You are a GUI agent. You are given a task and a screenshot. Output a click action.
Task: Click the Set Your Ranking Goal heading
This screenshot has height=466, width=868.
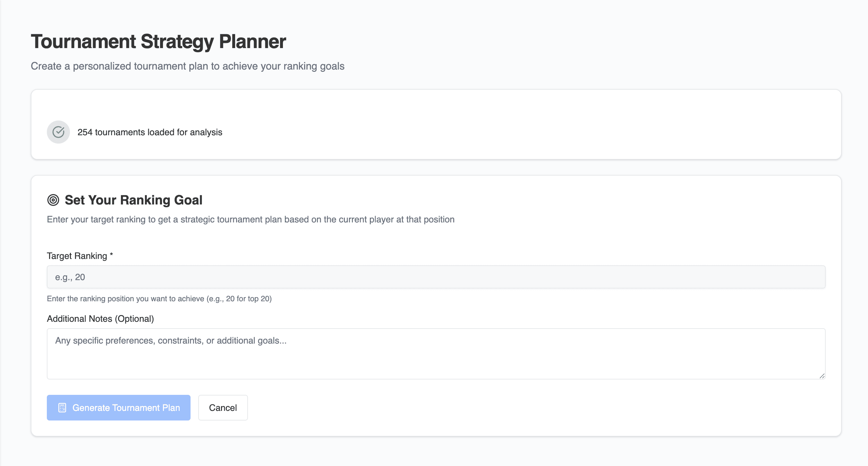point(133,200)
